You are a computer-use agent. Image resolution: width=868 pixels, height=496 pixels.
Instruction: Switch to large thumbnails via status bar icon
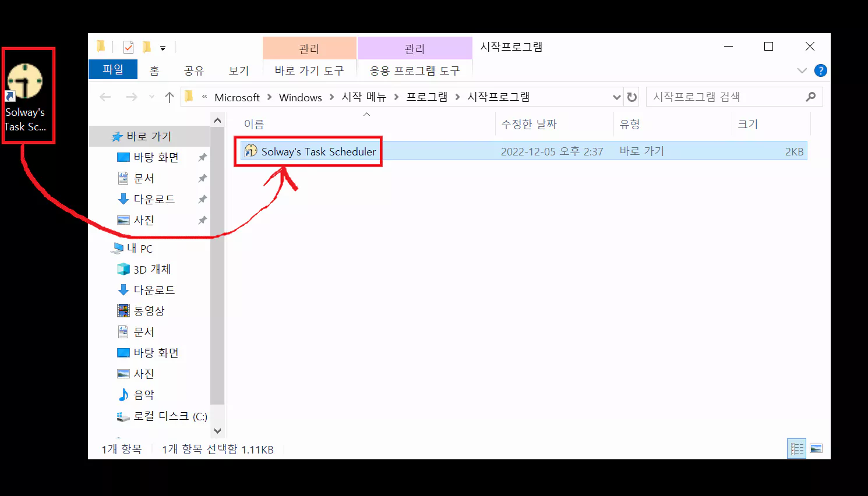[x=815, y=448]
